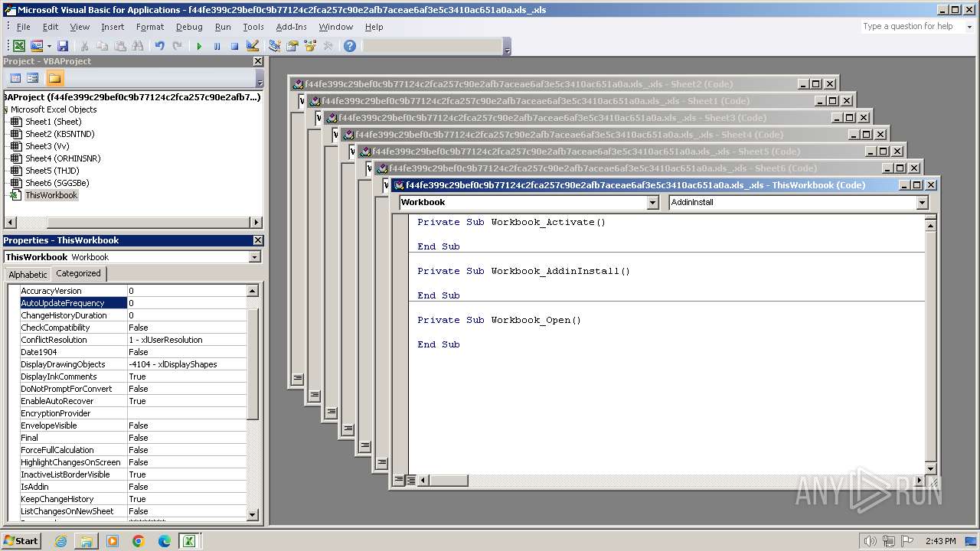Open the File menu
This screenshot has width=980, height=551.
click(24, 27)
